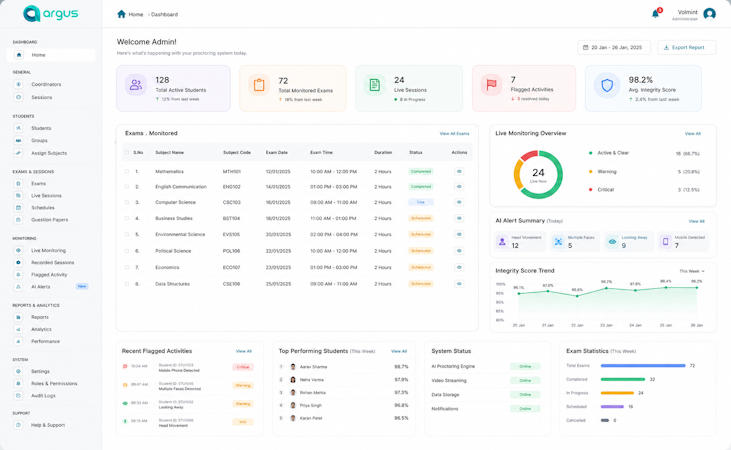
Task: Click the home icon in breadcrumb
Action: click(121, 14)
